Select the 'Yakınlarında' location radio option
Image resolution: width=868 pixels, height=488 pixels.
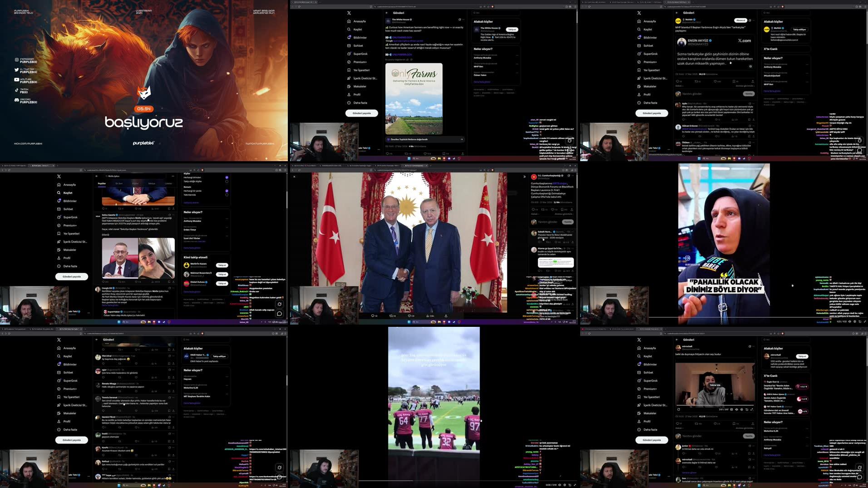pyautogui.click(x=227, y=195)
